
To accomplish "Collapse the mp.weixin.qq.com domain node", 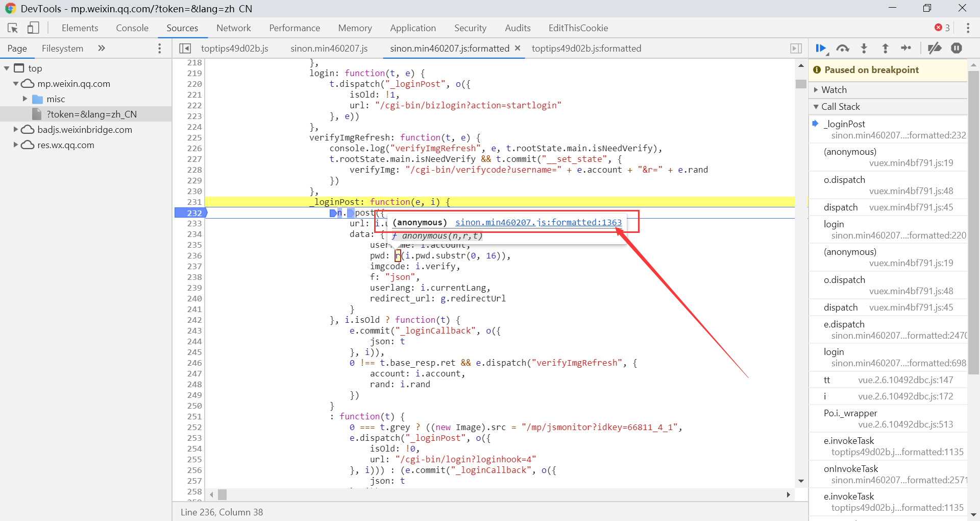I will pos(16,84).
